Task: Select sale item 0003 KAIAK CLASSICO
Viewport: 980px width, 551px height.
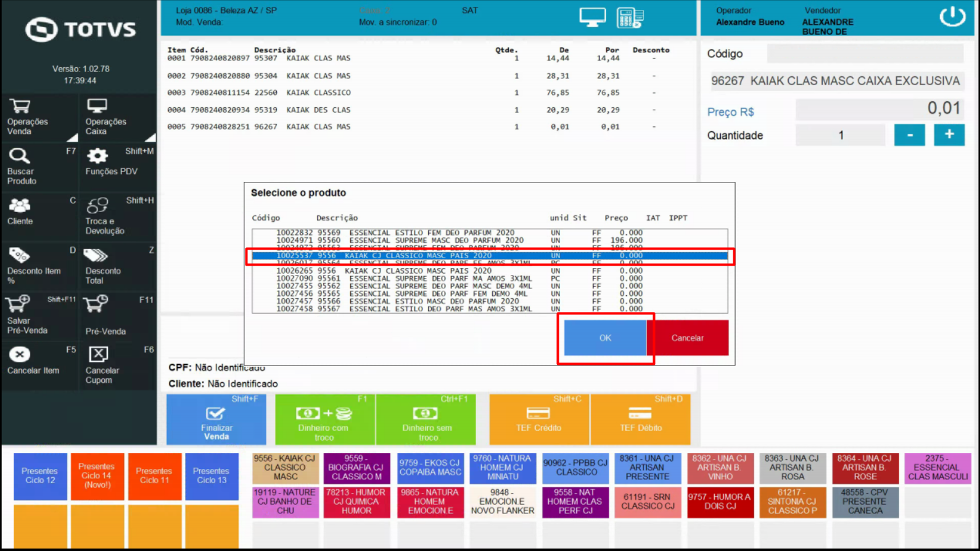Action: point(419,92)
